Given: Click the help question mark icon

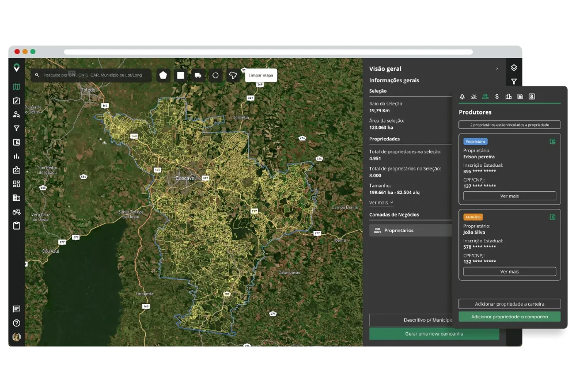Looking at the screenshot, I should pos(17,323).
